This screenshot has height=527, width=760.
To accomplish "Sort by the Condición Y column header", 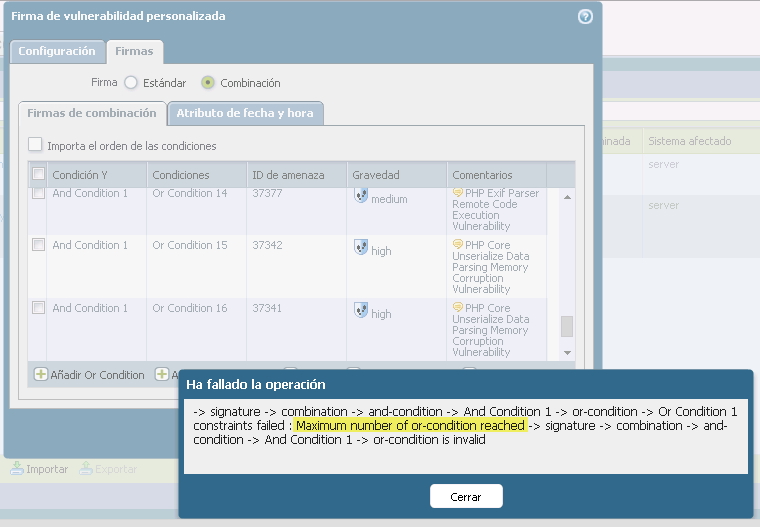I will point(97,175).
